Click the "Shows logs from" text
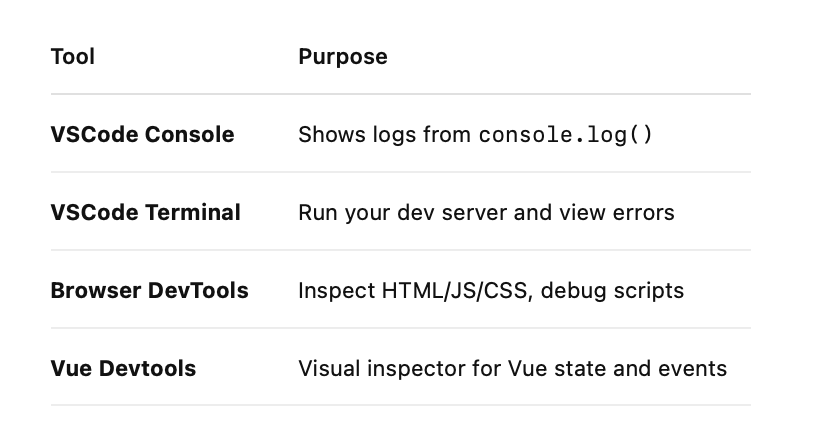 click(384, 134)
